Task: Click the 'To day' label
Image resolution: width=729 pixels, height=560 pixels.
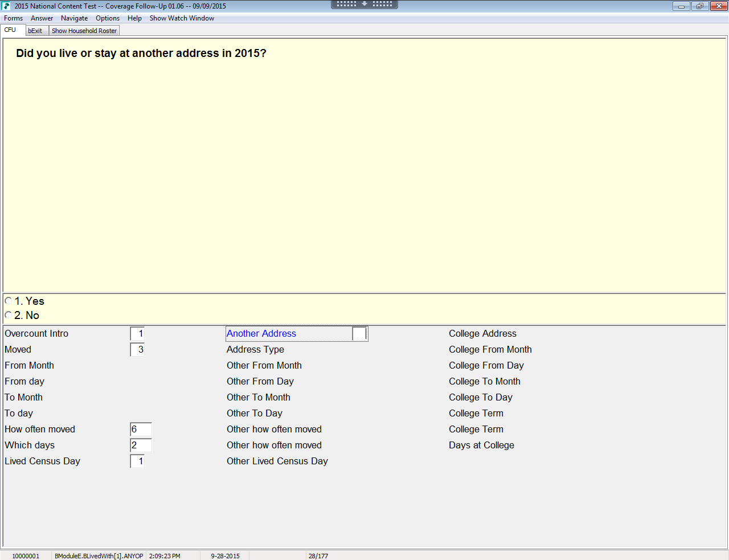Action: (19, 414)
